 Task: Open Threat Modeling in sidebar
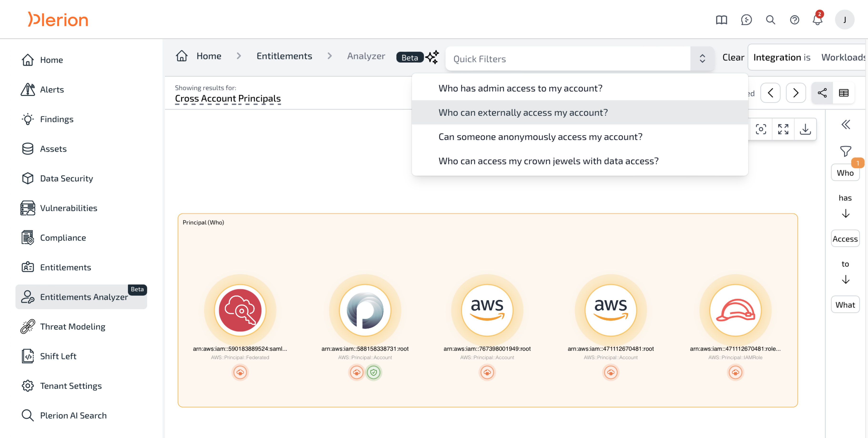click(72, 326)
